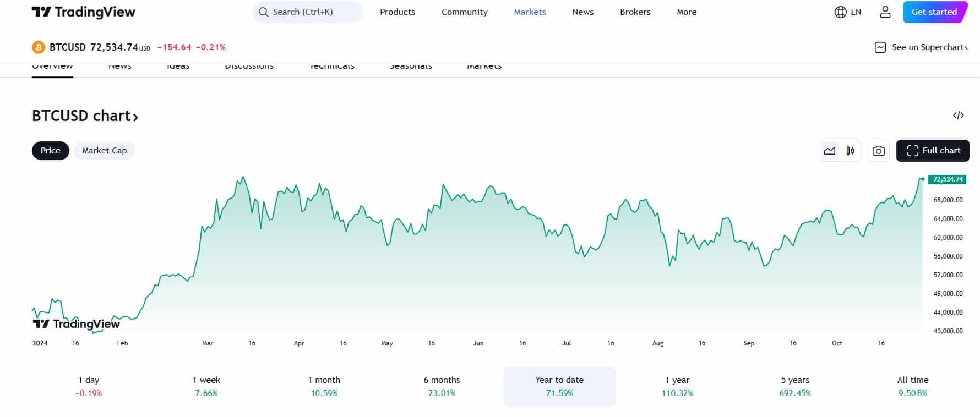
Task: Click the 40,000.00 price axis label
Action: pos(948,331)
